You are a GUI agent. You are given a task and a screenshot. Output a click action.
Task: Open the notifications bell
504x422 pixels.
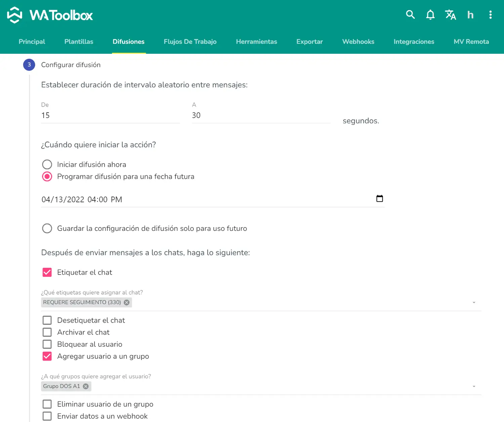pyautogui.click(x=430, y=15)
